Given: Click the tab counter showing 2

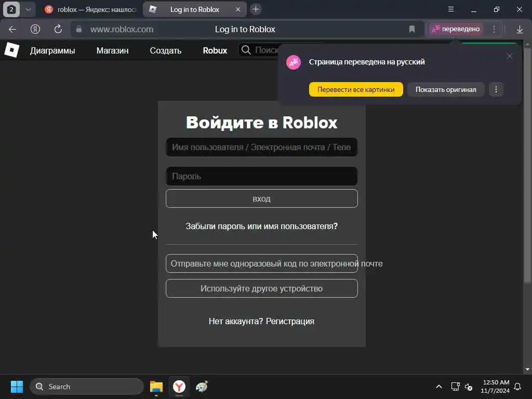Looking at the screenshot, I should pyautogui.click(x=11, y=9).
